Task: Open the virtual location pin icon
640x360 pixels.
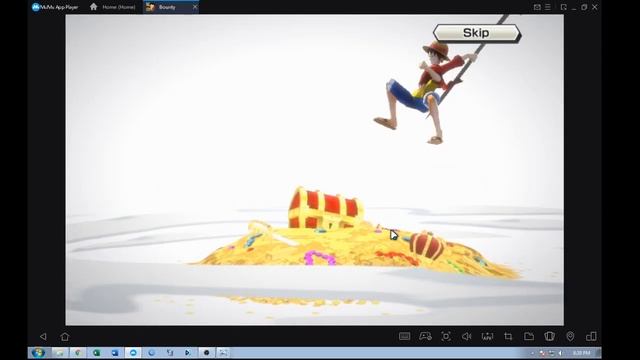Action: (x=570, y=336)
